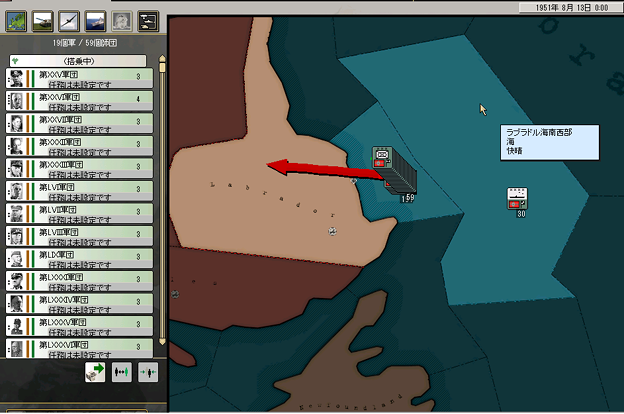Click the commander portrait of 第LIX軍団
The image size is (624, 414).
click(x=16, y=258)
